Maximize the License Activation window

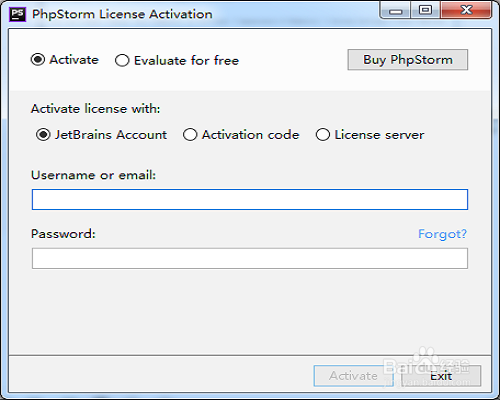pos(426,11)
